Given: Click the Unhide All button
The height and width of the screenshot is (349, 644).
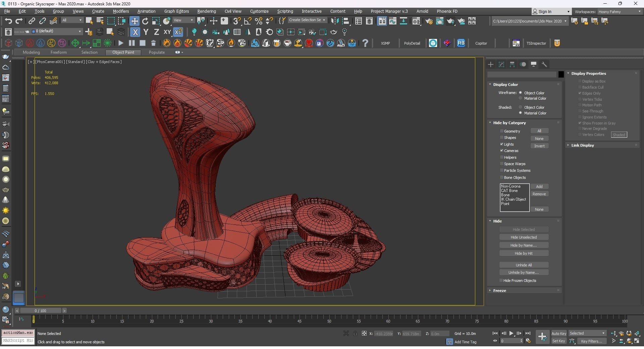Looking at the screenshot, I should click(x=524, y=265).
